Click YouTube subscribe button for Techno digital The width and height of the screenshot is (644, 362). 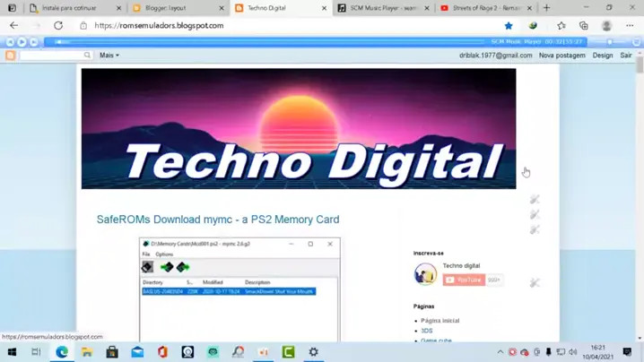pos(464,280)
